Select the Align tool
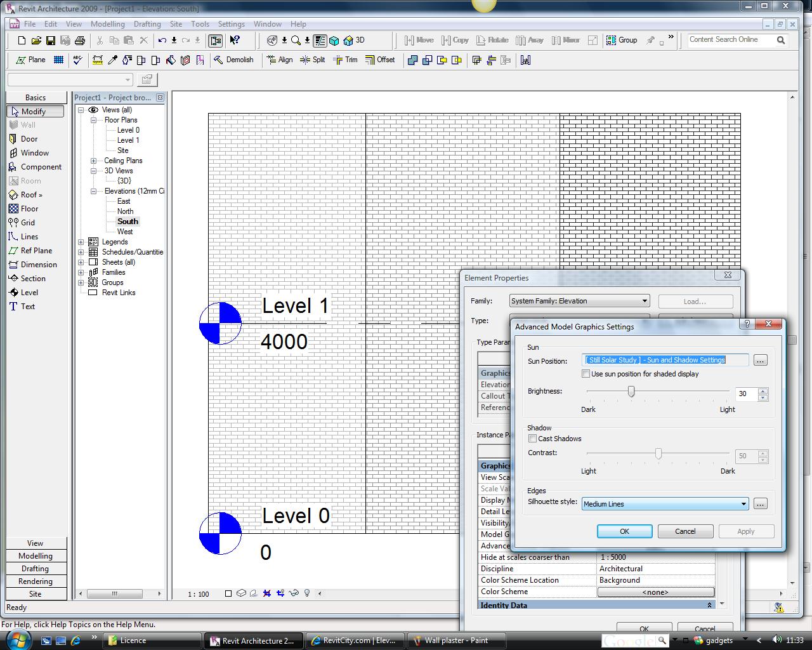This screenshot has height=650, width=812. [x=279, y=60]
